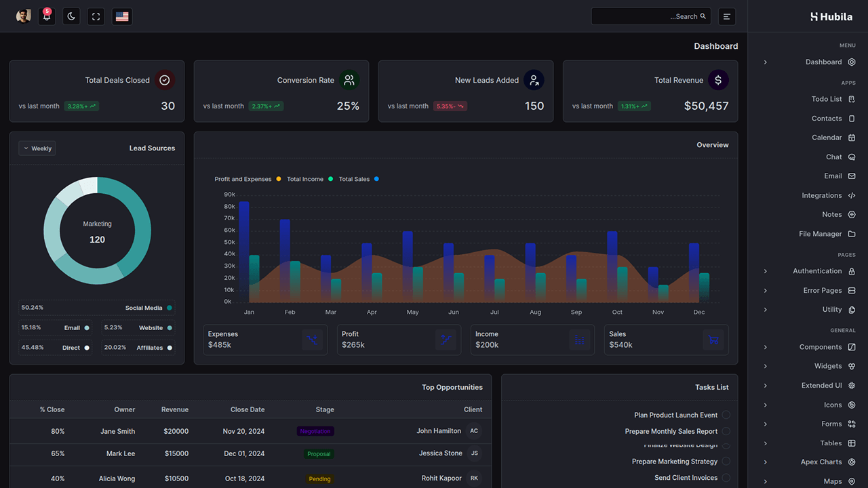Click Maps pin icon in sidebar
This screenshot has height=488, width=868.
852,481
